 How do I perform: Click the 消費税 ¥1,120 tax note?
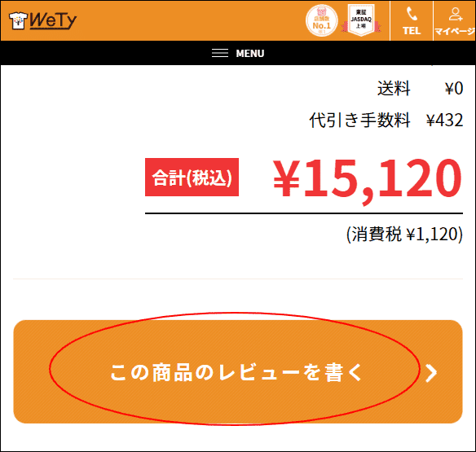[404, 235]
